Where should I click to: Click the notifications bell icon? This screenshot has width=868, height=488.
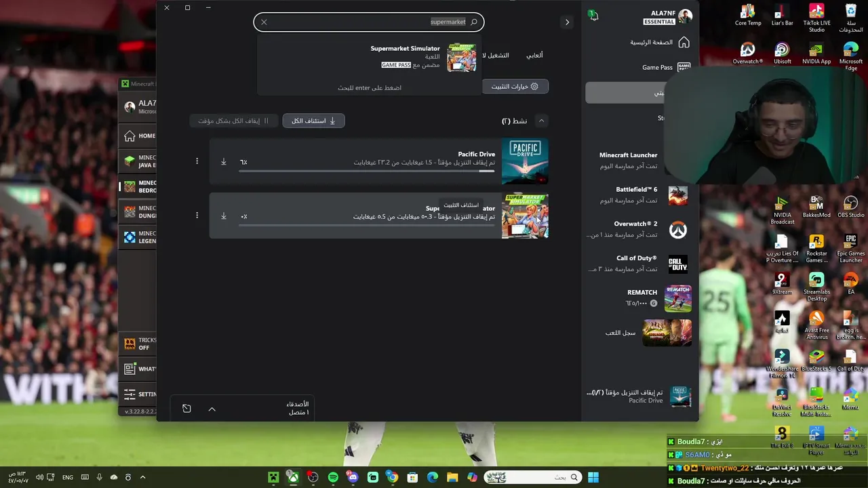(x=593, y=16)
